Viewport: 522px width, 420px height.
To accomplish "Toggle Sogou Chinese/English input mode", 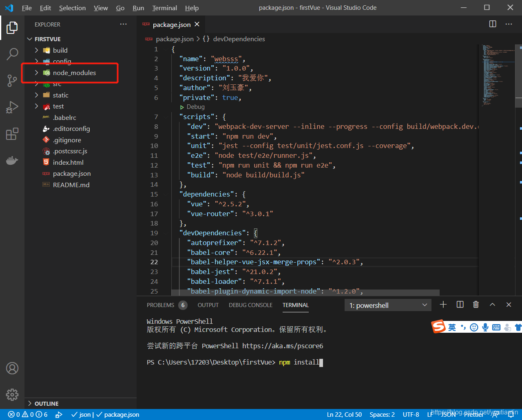I will pyautogui.click(x=452, y=327).
